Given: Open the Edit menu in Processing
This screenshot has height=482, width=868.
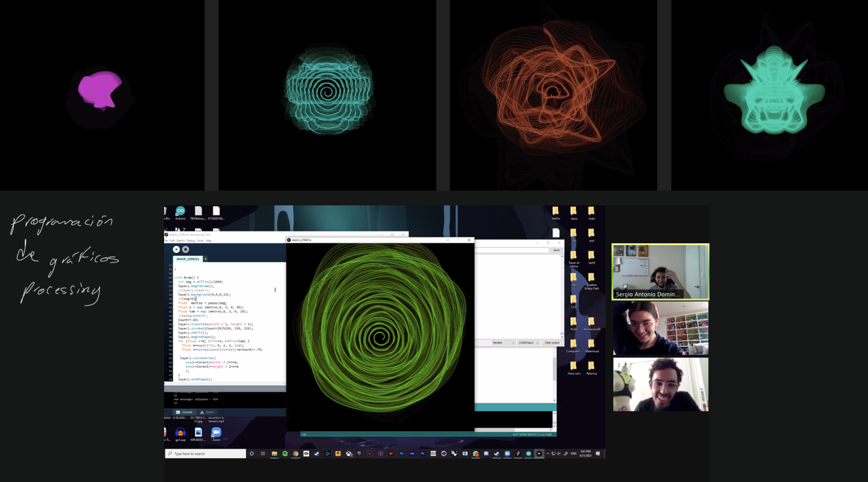Looking at the screenshot, I should coord(172,241).
